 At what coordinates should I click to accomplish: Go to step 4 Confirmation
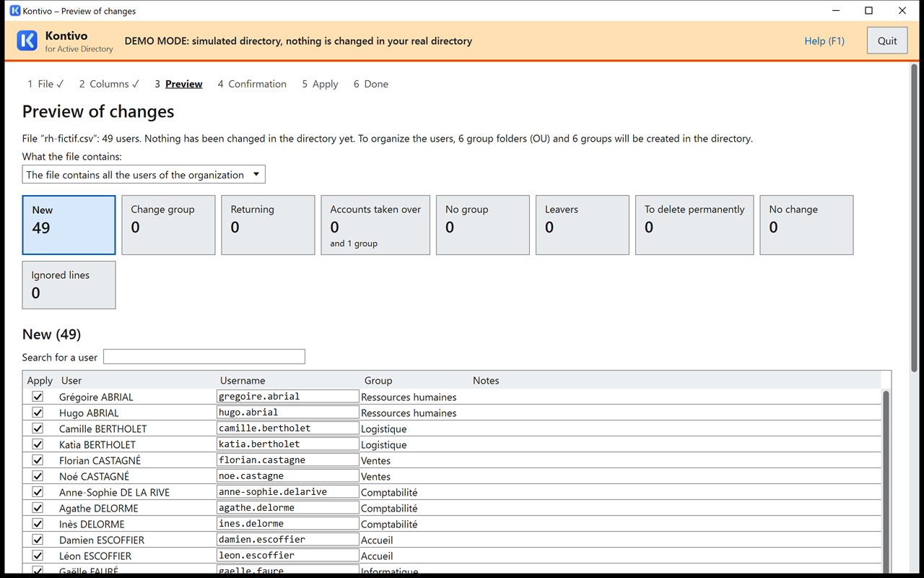(x=252, y=84)
